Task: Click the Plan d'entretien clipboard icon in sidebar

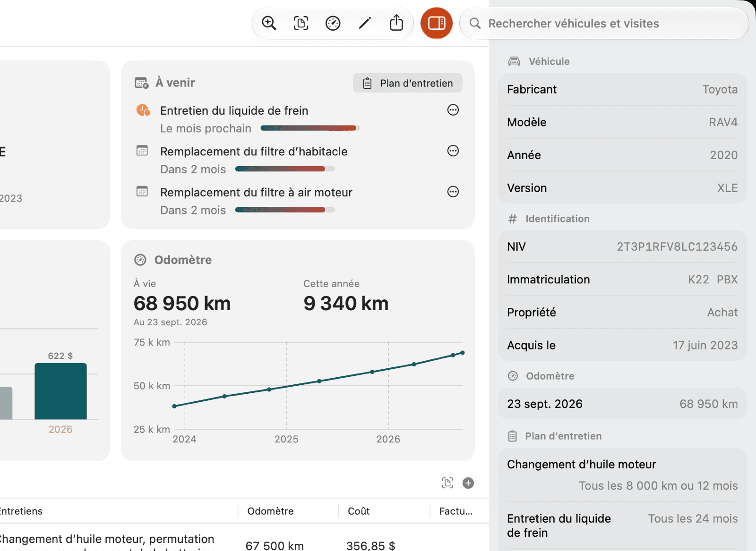Action: (x=513, y=436)
